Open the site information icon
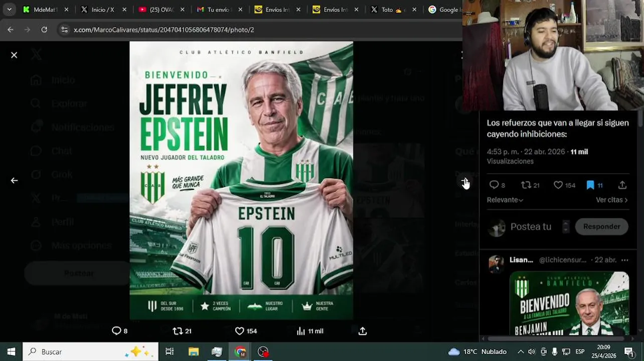 coord(64,30)
